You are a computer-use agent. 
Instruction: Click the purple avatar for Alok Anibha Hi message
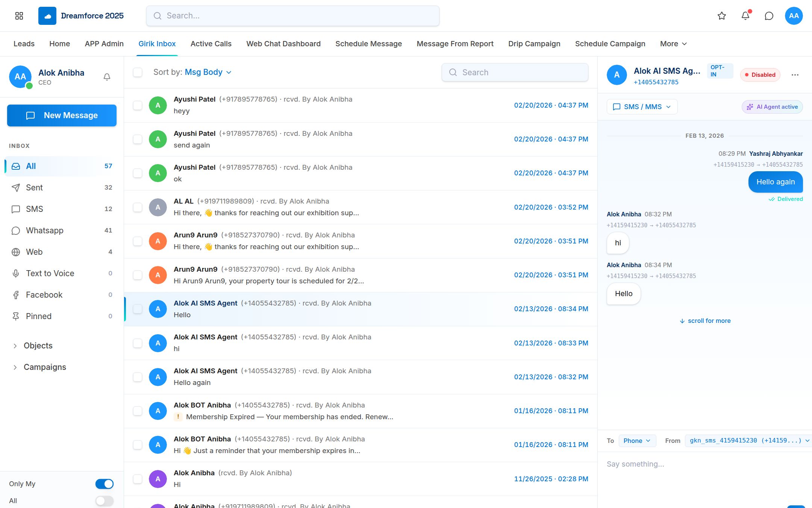pos(158,479)
